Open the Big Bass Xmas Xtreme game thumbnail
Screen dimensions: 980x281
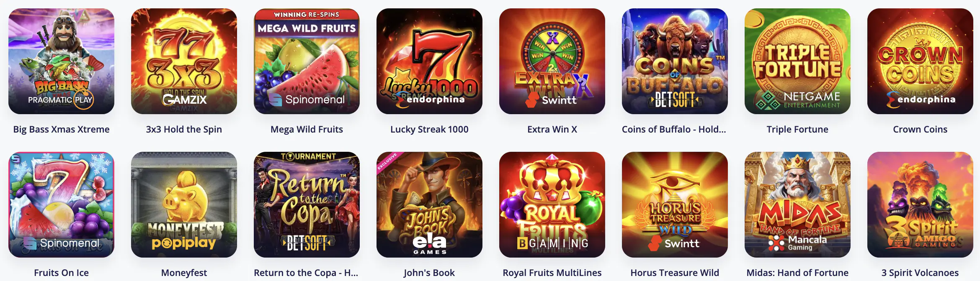pos(61,61)
